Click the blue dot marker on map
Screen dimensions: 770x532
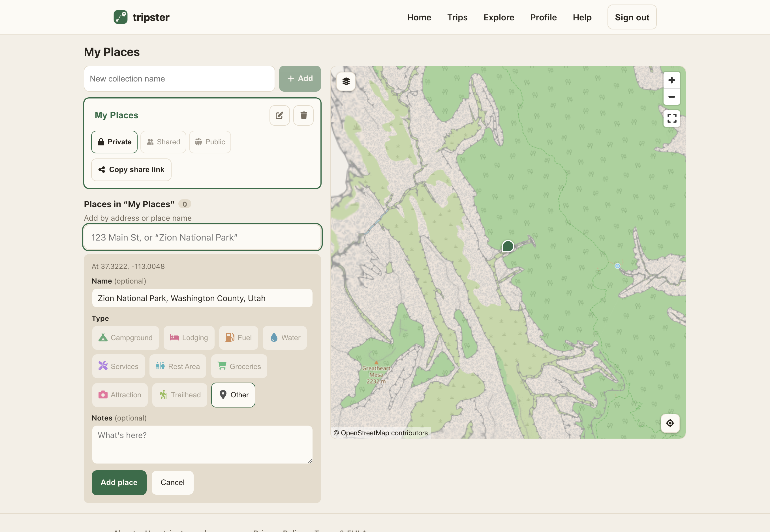pyautogui.click(x=618, y=266)
